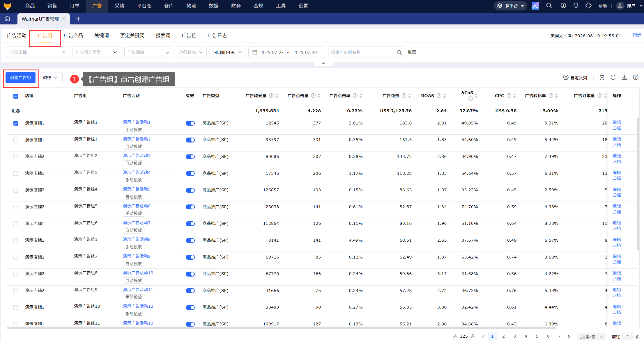Click the refresh icon above table
Image resolution: width=644 pixels, height=342 pixels.
(x=613, y=77)
